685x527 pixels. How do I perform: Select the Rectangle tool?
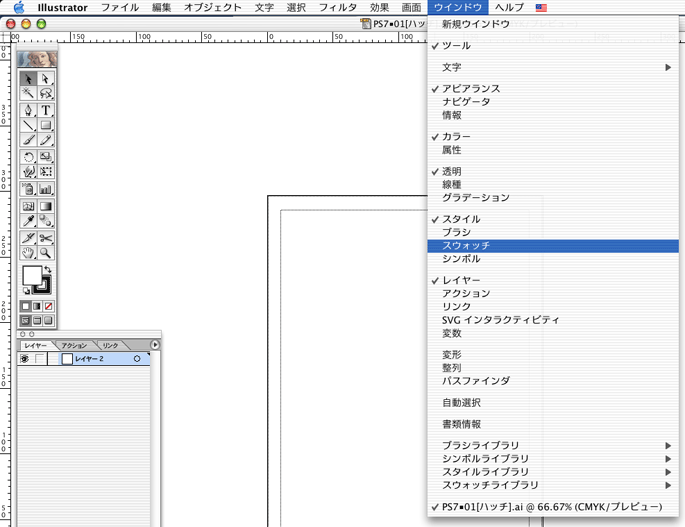coord(46,125)
